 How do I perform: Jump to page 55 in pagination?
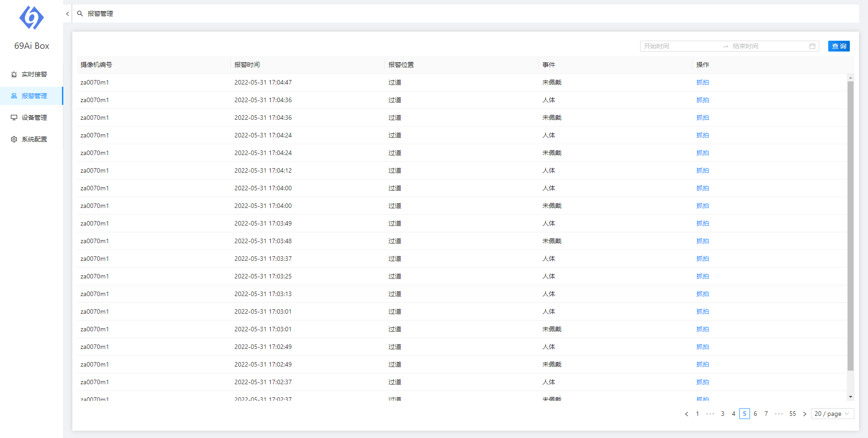click(793, 414)
